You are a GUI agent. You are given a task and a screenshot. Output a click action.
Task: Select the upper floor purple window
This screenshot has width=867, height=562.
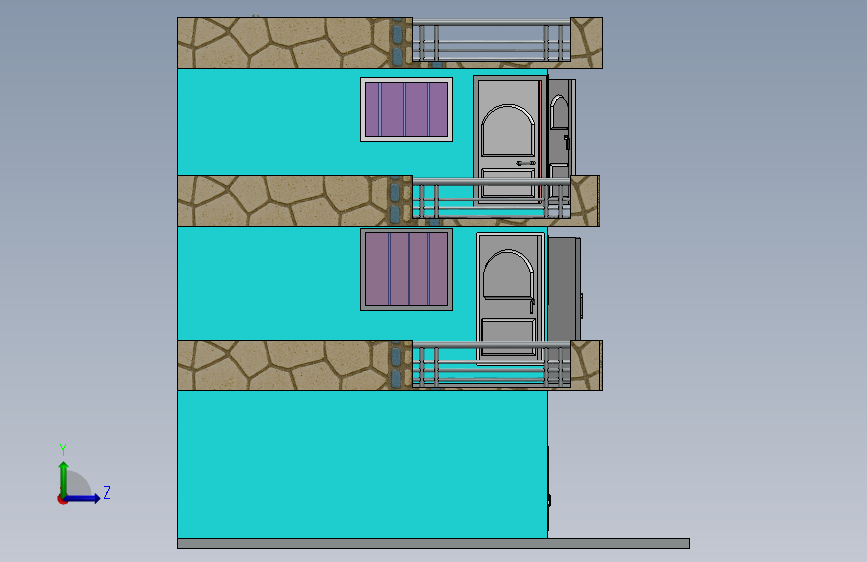pyautogui.click(x=406, y=110)
